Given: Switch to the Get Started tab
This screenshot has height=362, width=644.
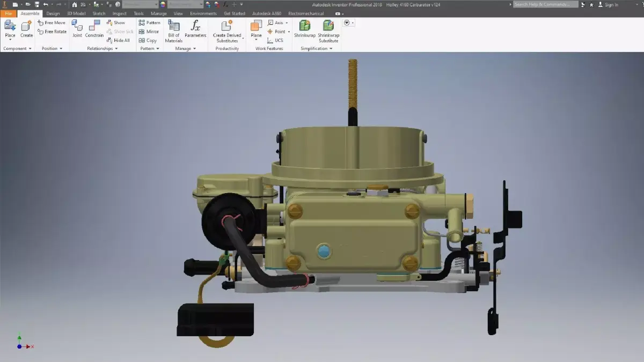Looking at the screenshot, I should coord(235,13).
